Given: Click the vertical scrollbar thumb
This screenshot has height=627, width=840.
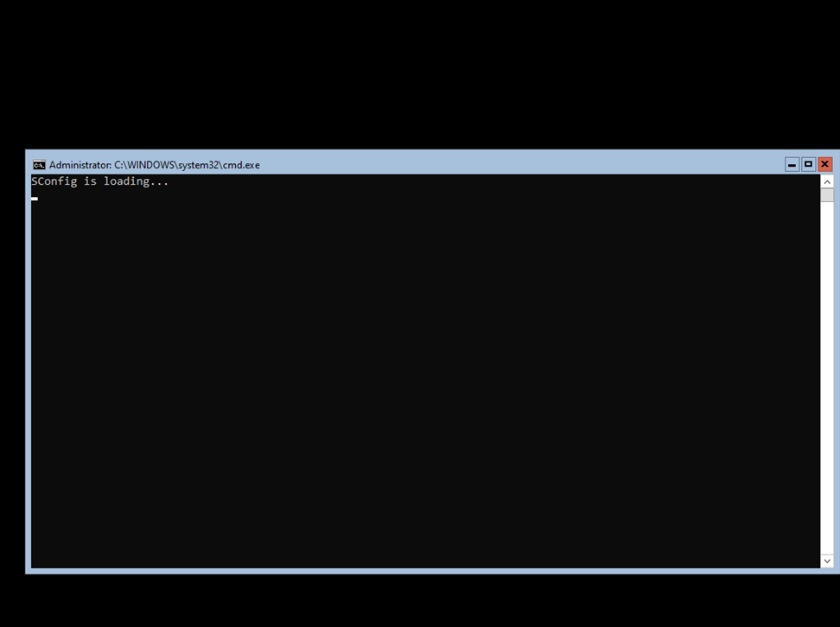Looking at the screenshot, I should point(827,195).
